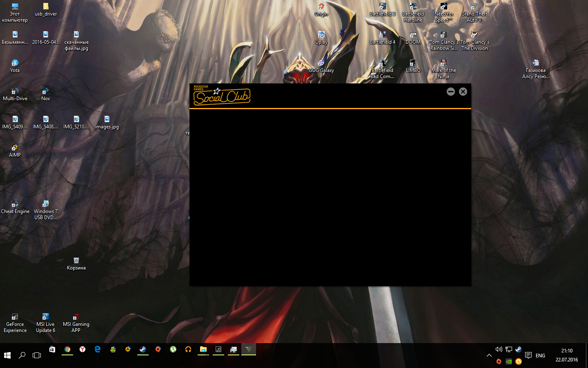Select the Battlefield Bad Company shortcut

[x=383, y=69]
